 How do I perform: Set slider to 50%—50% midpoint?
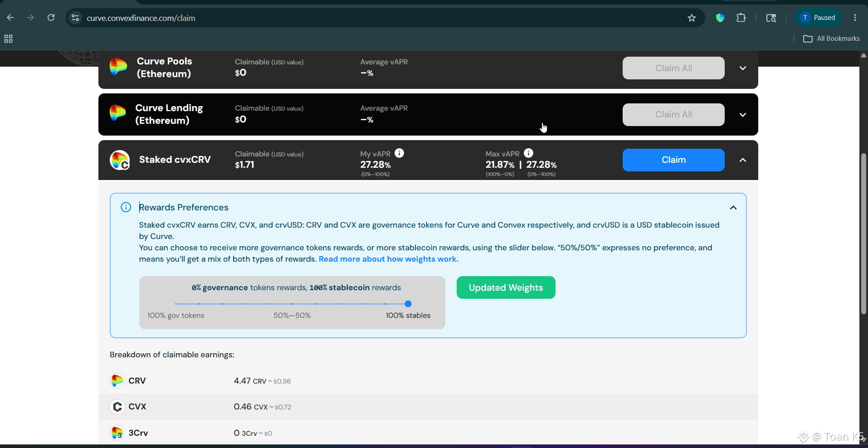[292, 304]
